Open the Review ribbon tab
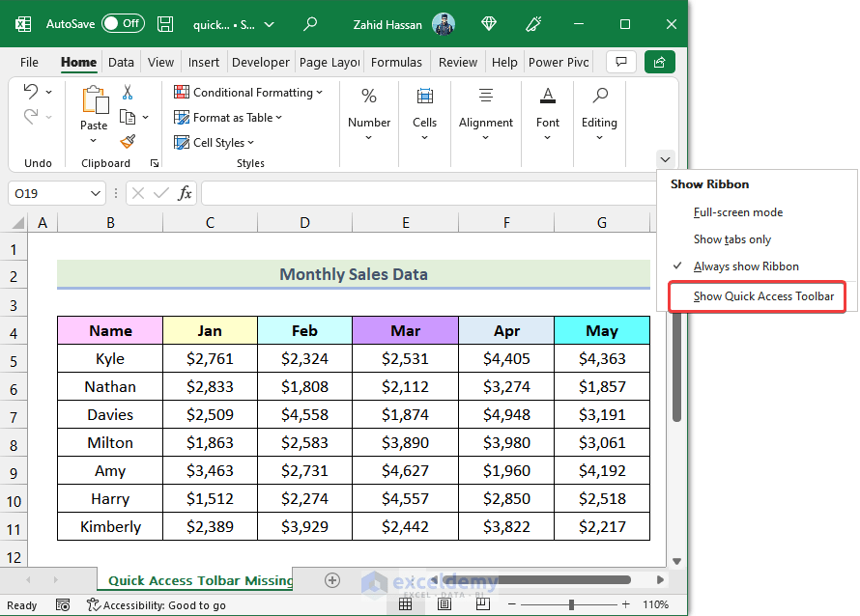Viewport: 860px width, 616px height. [457, 61]
